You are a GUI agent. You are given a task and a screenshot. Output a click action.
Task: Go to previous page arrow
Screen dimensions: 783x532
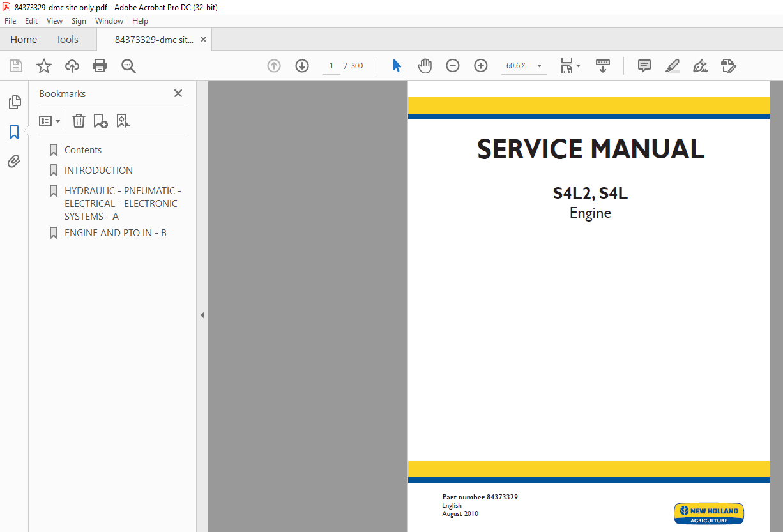coord(274,66)
